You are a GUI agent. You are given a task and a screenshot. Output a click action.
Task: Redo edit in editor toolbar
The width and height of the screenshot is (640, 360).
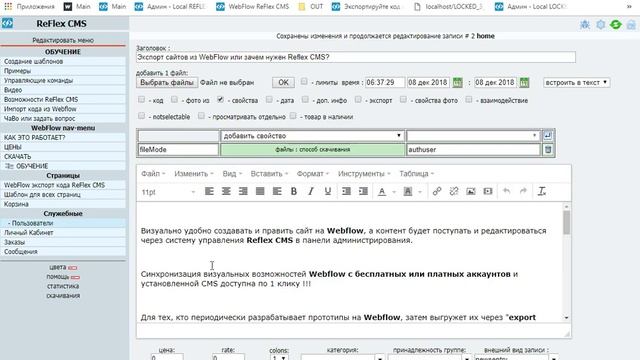pyautogui.click(x=523, y=191)
